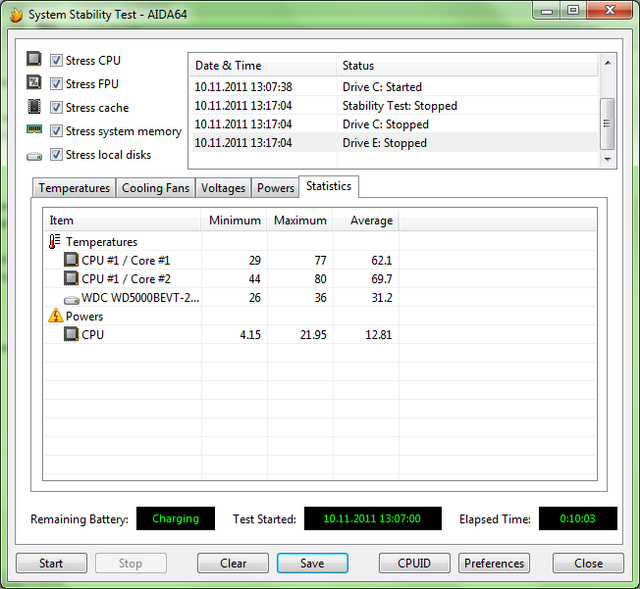
Task: Click the thermometer icon next to Temperatures
Action: pos(55,242)
